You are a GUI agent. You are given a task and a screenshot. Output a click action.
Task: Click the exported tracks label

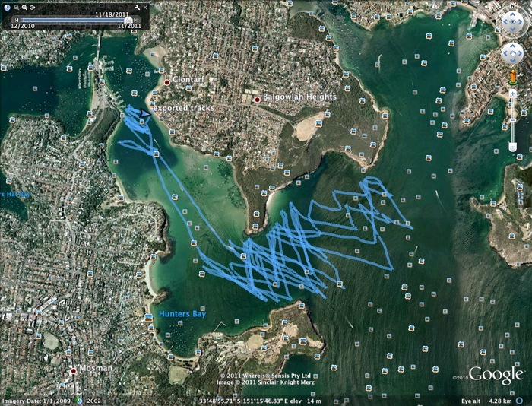[x=182, y=109]
